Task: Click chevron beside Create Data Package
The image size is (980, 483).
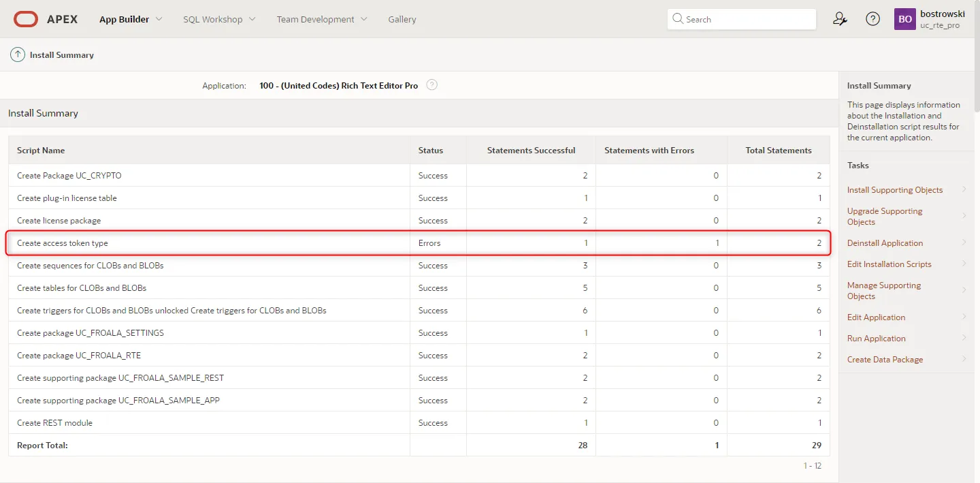Action: pyautogui.click(x=964, y=359)
